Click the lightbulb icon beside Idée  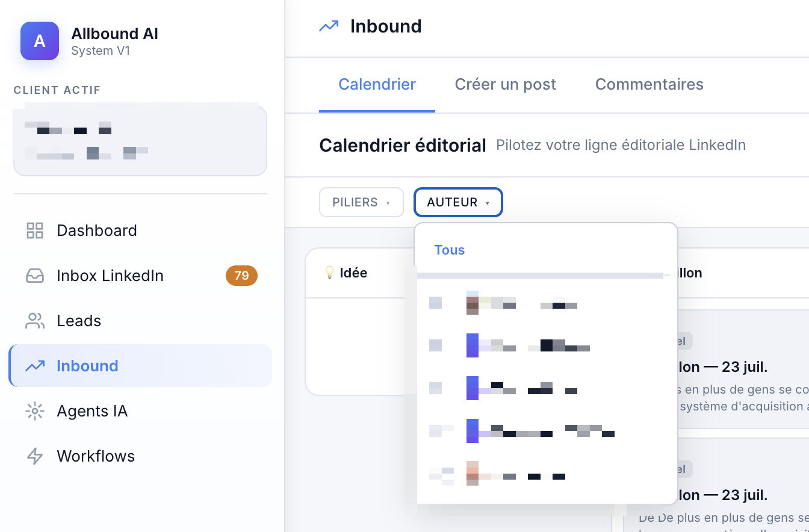click(x=329, y=273)
